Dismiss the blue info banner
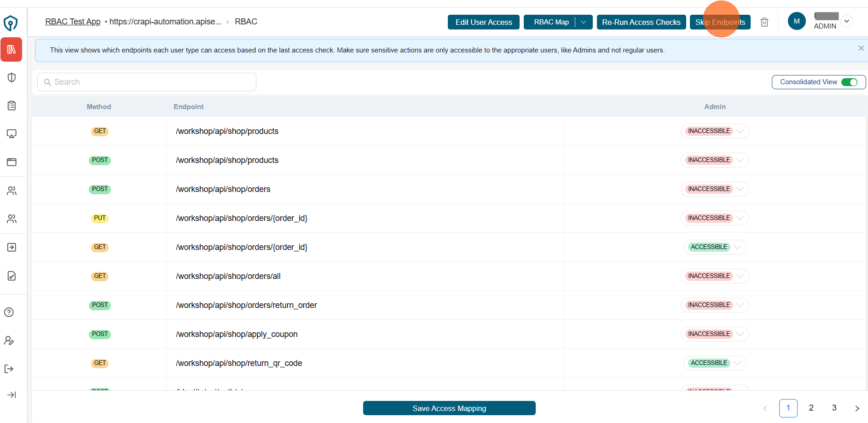 (x=861, y=48)
